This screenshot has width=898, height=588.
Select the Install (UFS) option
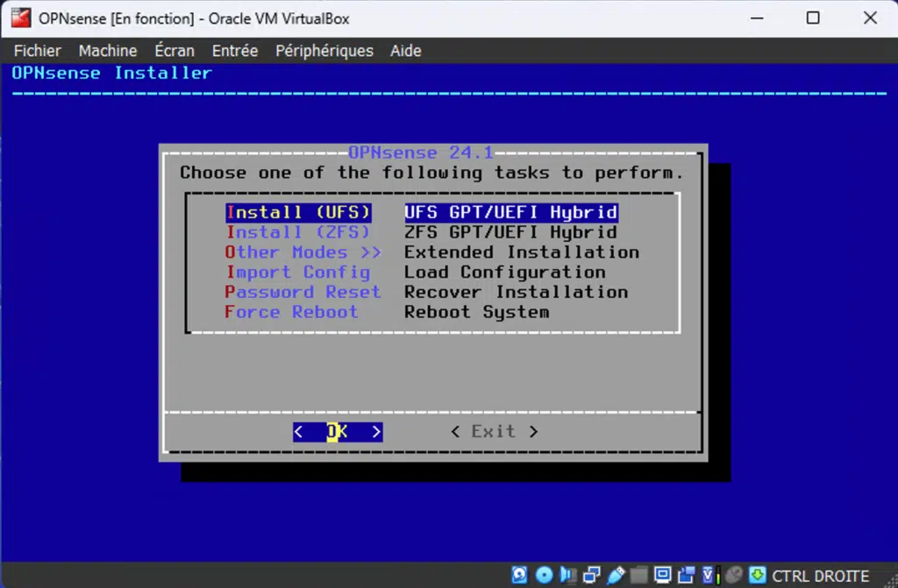298,212
